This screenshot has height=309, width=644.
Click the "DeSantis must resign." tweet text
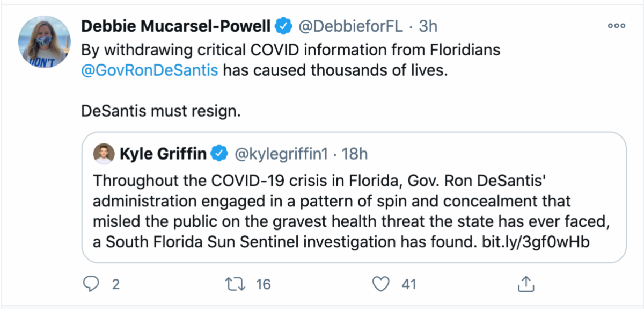click(161, 111)
